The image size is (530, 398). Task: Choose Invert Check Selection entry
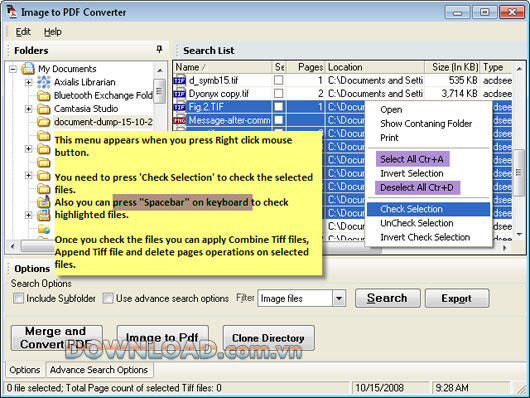(x=425, y=237)
